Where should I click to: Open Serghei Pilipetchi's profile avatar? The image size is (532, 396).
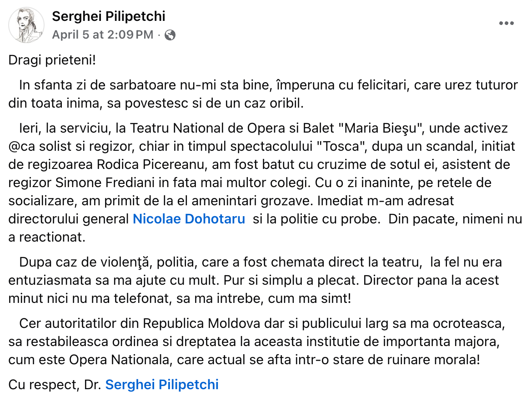pos(26,25)
